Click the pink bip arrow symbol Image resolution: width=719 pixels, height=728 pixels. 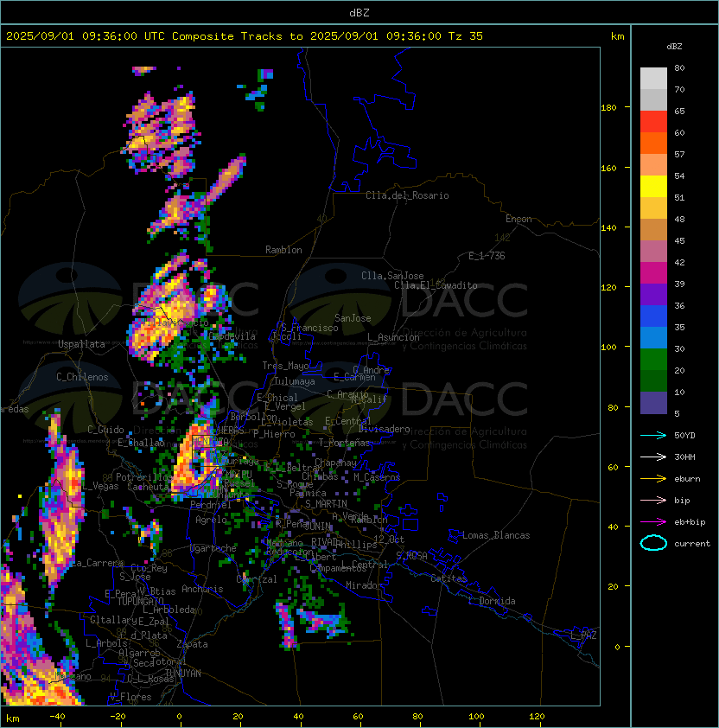coord(653,500)
